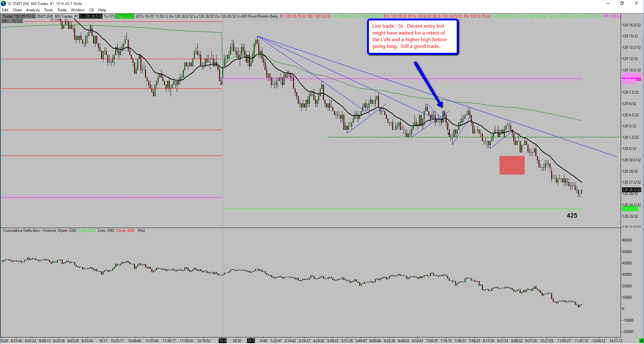
Task: Click the '8:31:40' time axis label
Action: pos(16,341)
